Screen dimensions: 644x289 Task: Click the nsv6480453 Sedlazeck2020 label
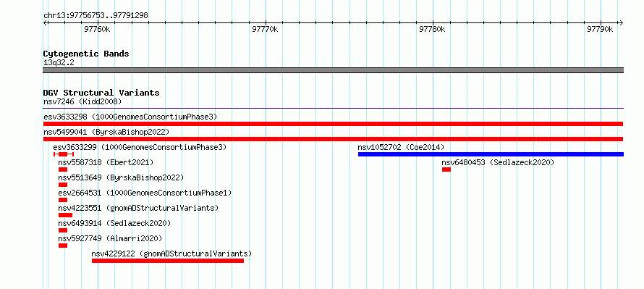click(x=498, y=162)
